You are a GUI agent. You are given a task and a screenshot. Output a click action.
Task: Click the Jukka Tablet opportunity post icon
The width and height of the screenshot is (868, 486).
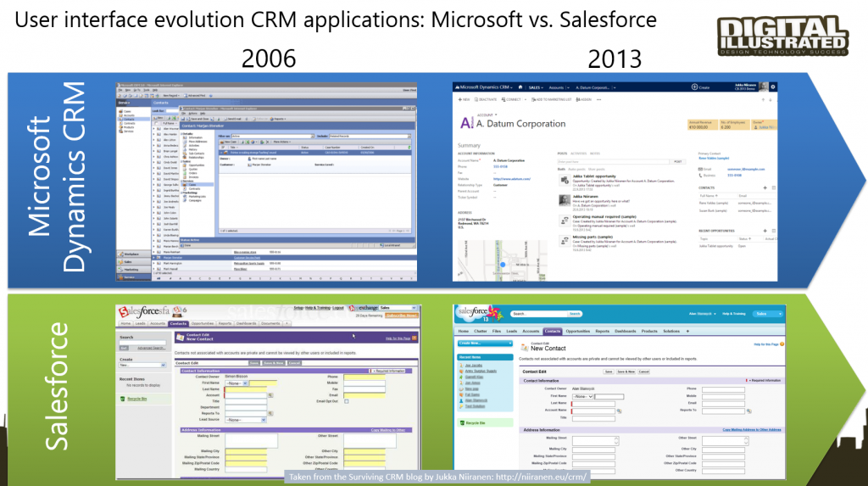(x=564, y=180)
